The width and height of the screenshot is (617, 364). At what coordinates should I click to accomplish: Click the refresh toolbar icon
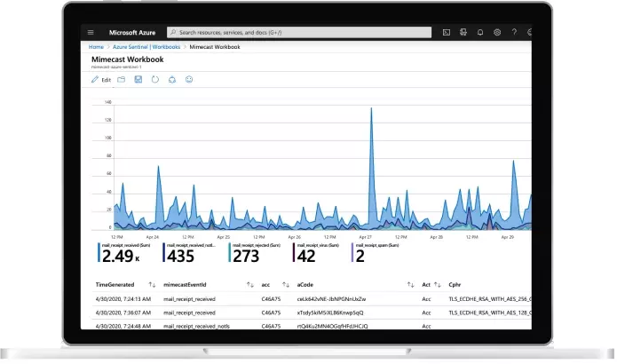(x=155, y=80)
